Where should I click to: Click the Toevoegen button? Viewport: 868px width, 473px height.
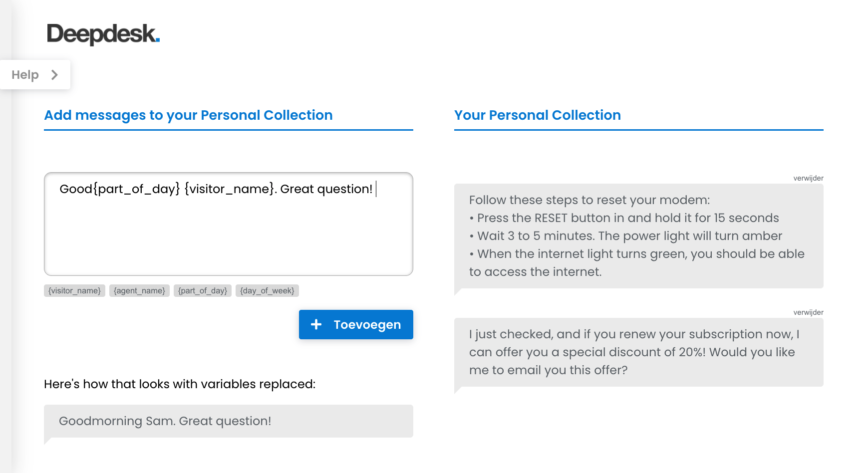[356, 325]
